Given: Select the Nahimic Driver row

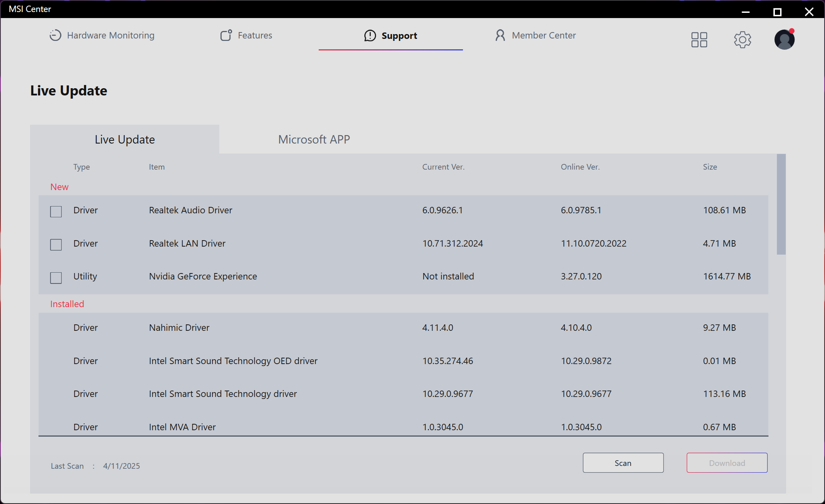Looking at the screenshot, I should click(x=179, y=328).
